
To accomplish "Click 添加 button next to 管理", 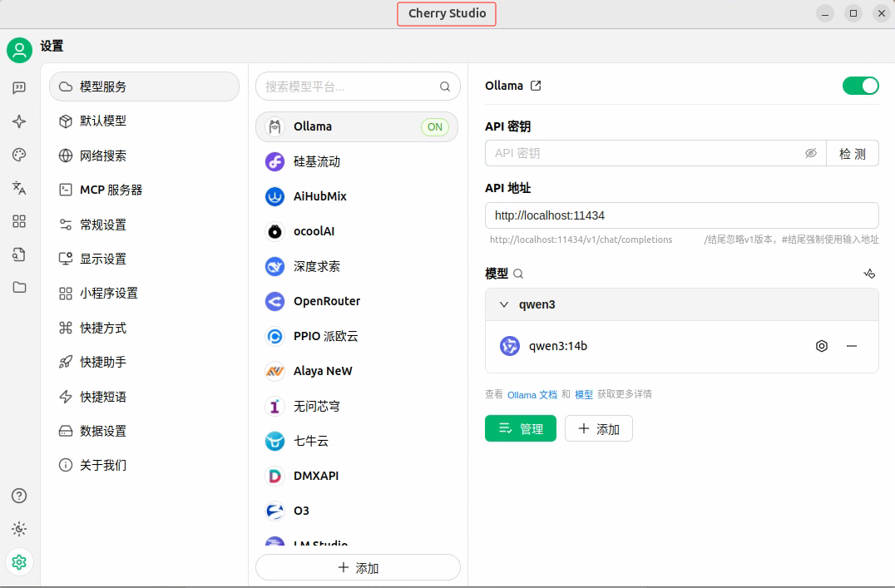I will 599,428.
